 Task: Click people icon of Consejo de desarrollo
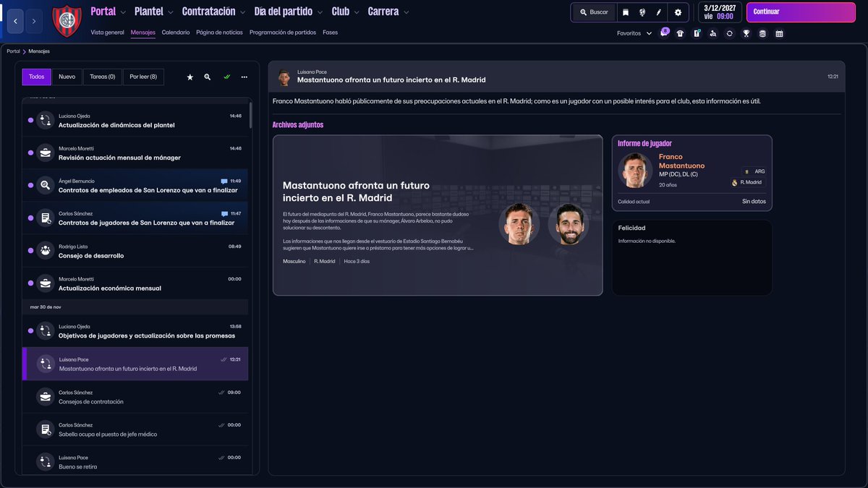coord(45,250)
